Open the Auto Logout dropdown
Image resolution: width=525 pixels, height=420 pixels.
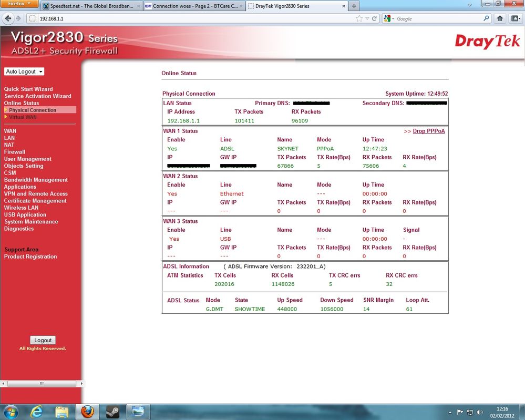click(24, 71)
